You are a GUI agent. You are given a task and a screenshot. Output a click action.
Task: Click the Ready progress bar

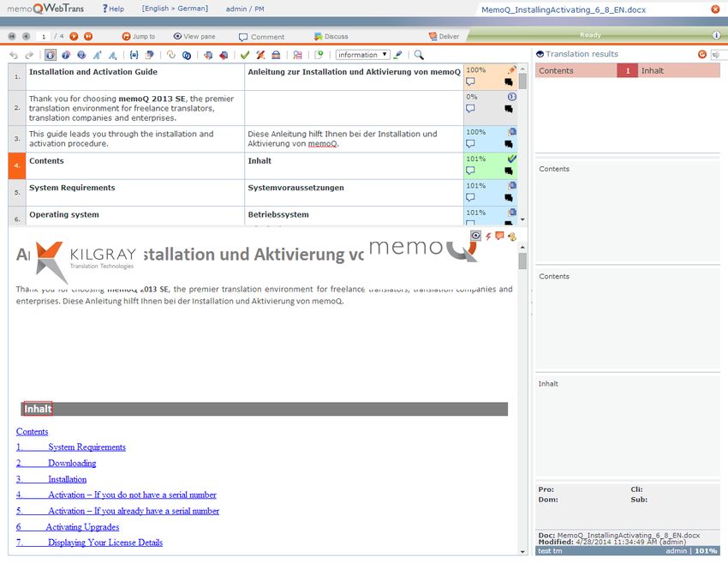(x=589, y=35)
